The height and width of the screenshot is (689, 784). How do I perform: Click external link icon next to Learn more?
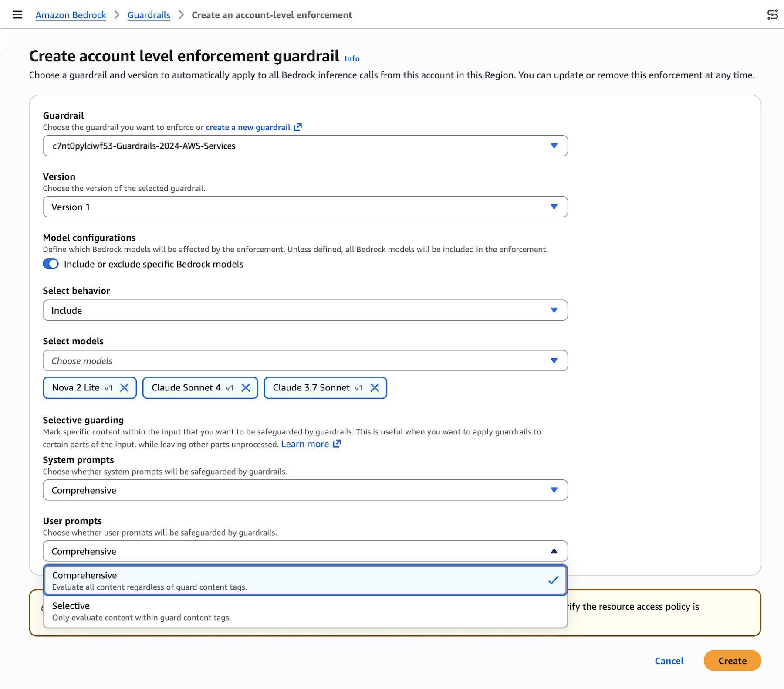[337, 444]
